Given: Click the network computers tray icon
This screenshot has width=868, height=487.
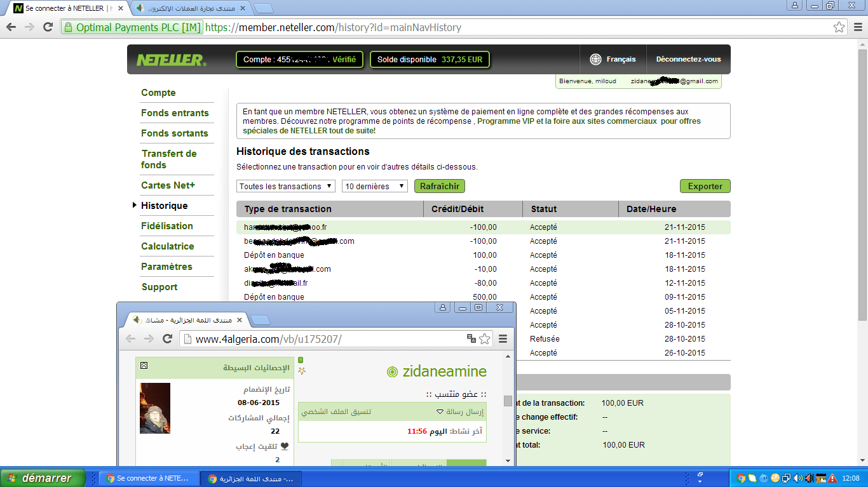Looking at the screenshot, I should [x=786, y=478].
